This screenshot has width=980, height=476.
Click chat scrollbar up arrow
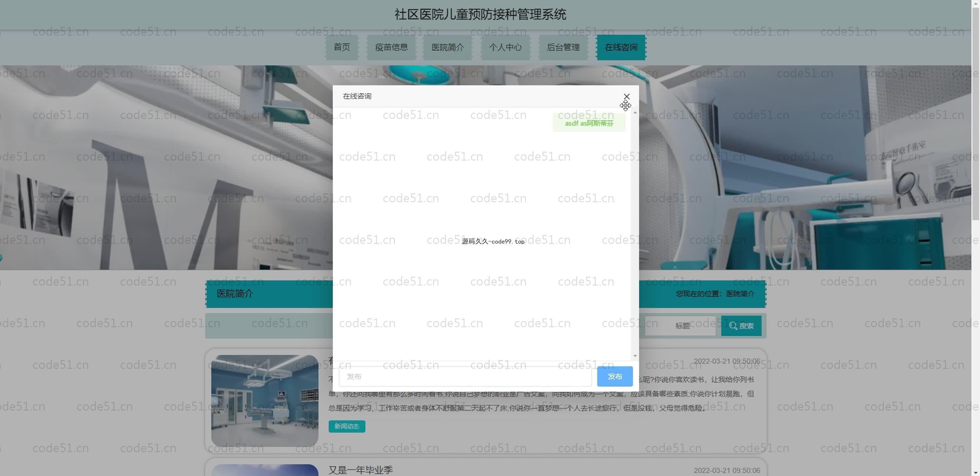pyautogui.click(x=635, y=113)
